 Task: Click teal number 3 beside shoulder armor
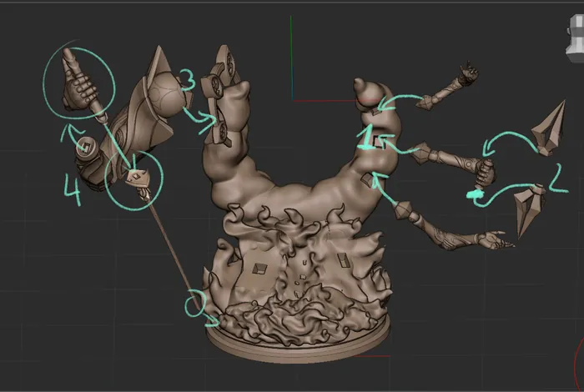(x=187, y=81)
